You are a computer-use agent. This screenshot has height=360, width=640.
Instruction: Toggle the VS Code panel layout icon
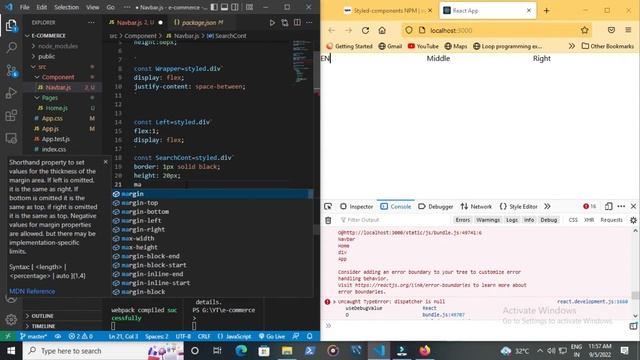point(224,7)
